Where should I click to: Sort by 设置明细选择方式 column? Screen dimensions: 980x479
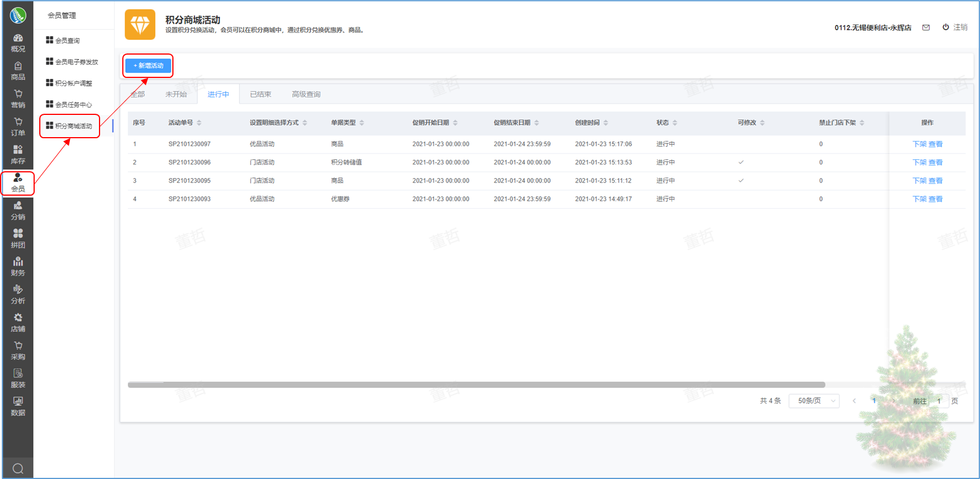(305, 123)
